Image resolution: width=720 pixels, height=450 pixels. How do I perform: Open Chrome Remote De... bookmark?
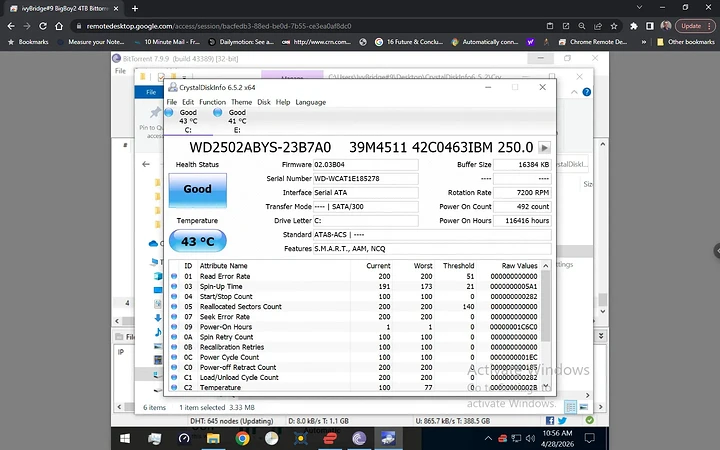point(593,42)
